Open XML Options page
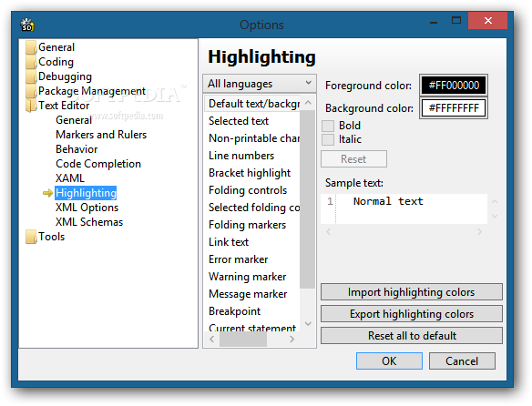Viewport: 532px width, 406px height. (x=87, y=208)
